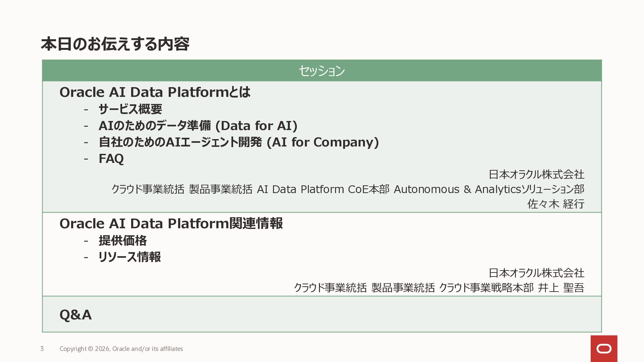Screen dimensions: 644x362
Task: Select the presenter name 佐々木 経行
Action: click(x=555, y=204)
